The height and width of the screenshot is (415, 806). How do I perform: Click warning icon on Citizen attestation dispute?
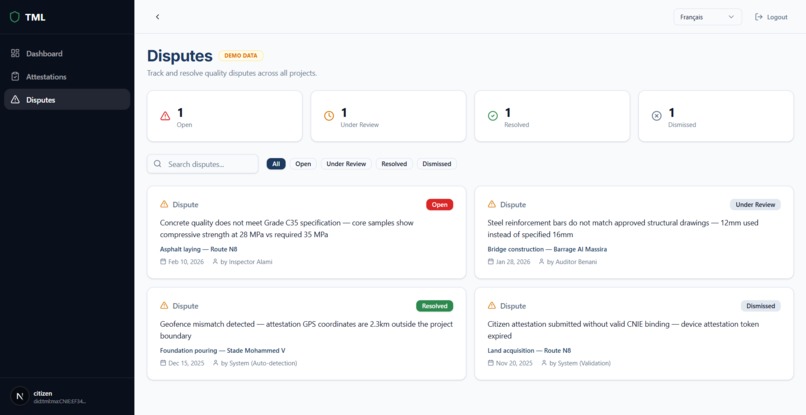tap(491, 305)
